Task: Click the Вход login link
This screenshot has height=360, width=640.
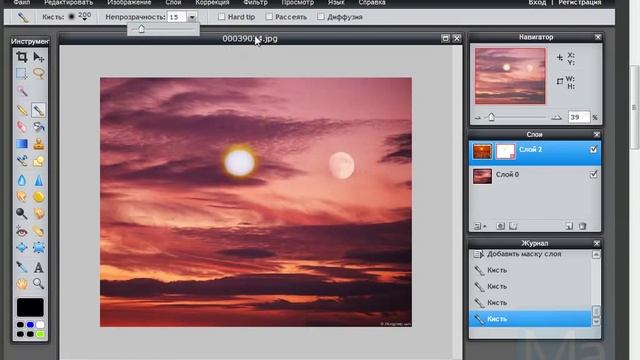Action: [x=537, y=2]
